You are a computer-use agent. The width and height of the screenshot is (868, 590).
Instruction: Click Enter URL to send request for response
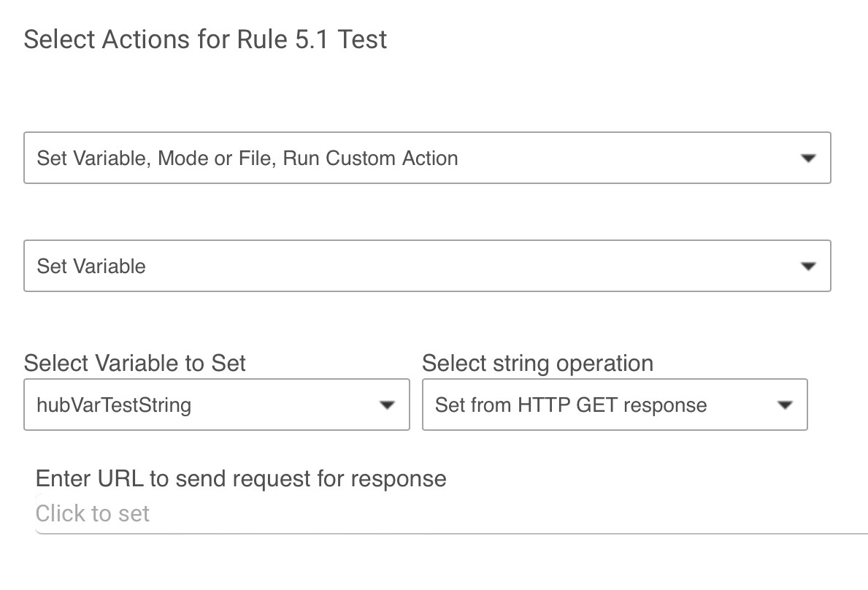tap(241, 478)
